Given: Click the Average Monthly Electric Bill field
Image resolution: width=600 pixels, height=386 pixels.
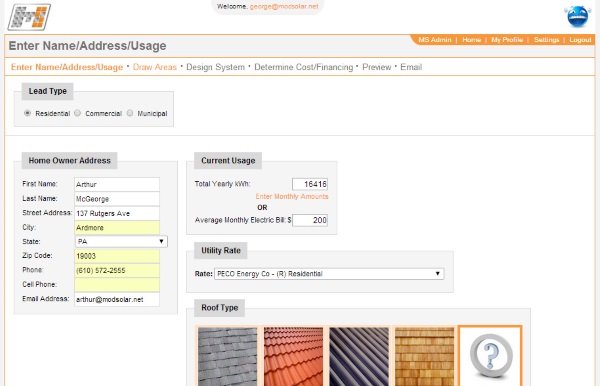Looking at the screenshot, I should click(310, 220).
